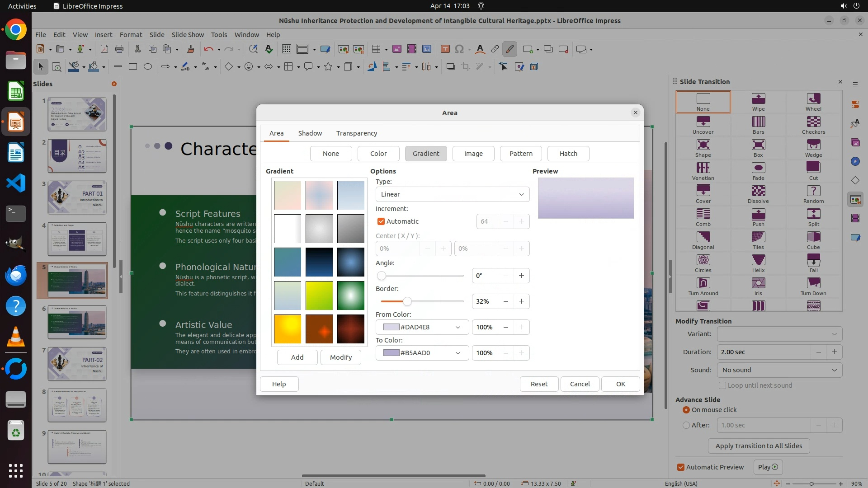Click Apply Transition to All Slides

pyautogui.click(x=759, y=446)
